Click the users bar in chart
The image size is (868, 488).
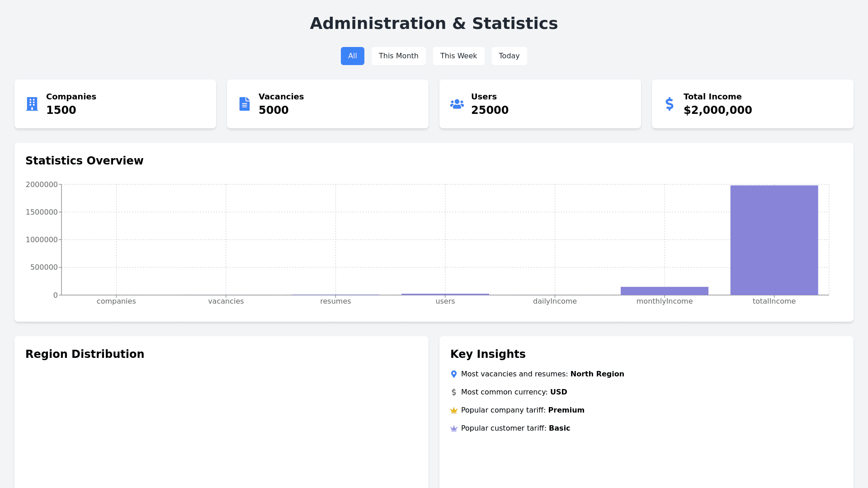click(x=445, y=294)
